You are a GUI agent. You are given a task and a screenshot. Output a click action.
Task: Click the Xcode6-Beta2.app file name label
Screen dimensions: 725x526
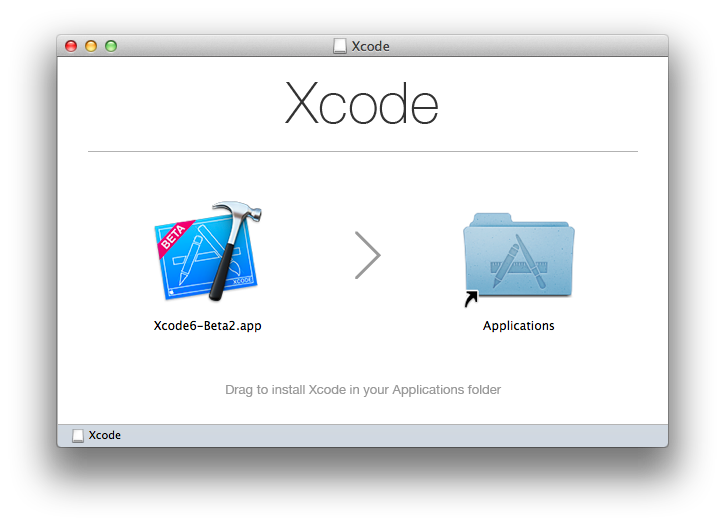pyautogui.click(x=208, y=326)
